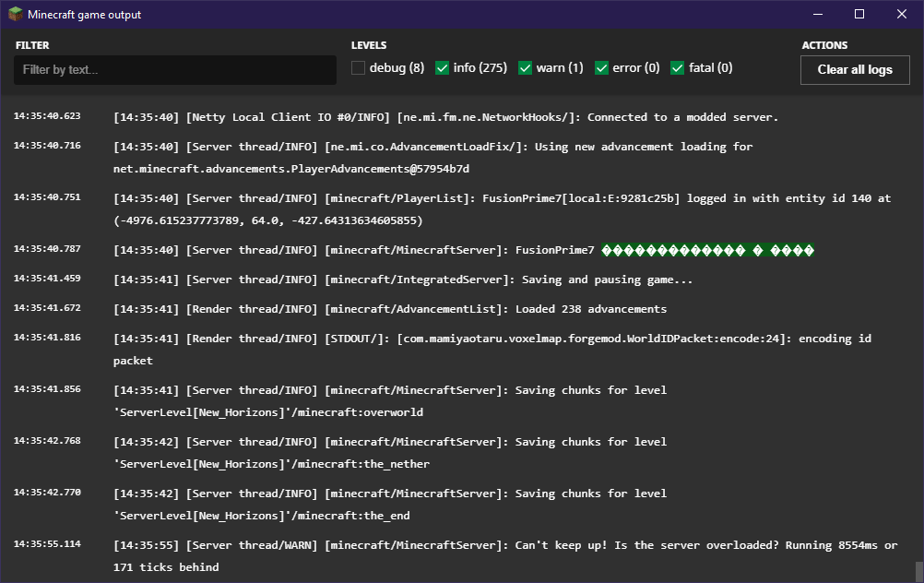Image resolution: width=924 pixels, height=583 pixels.
Task: Disable the error (0) level checkbox
Action: (602, 67)
